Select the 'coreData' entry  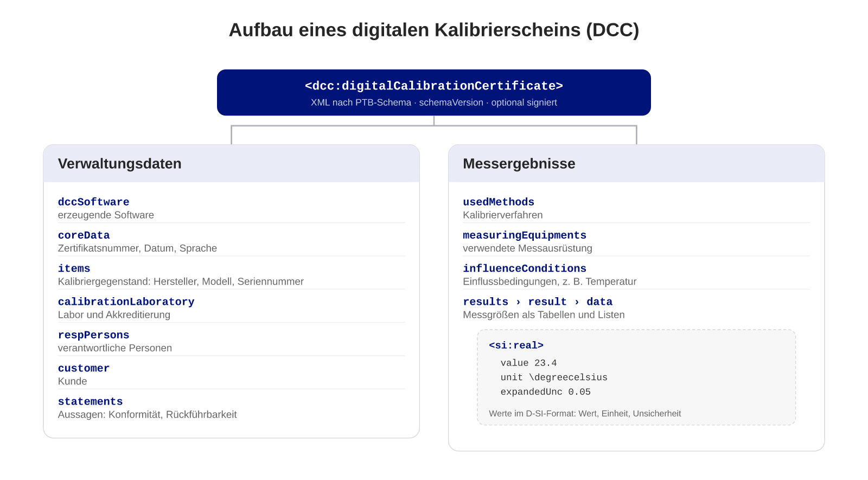coord(84,235)
